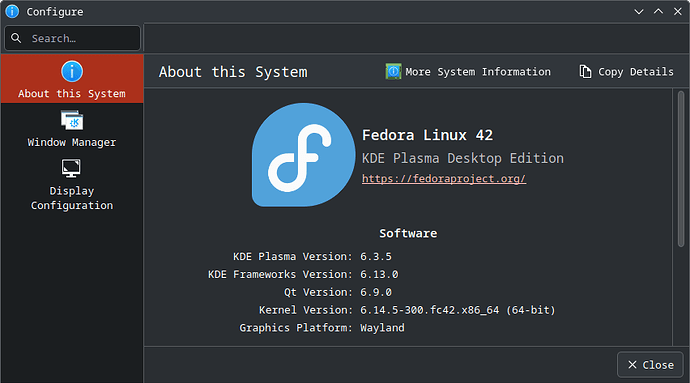690x383 pixels.
Task: Click inside the Search input field
Action: pos(73,38)
